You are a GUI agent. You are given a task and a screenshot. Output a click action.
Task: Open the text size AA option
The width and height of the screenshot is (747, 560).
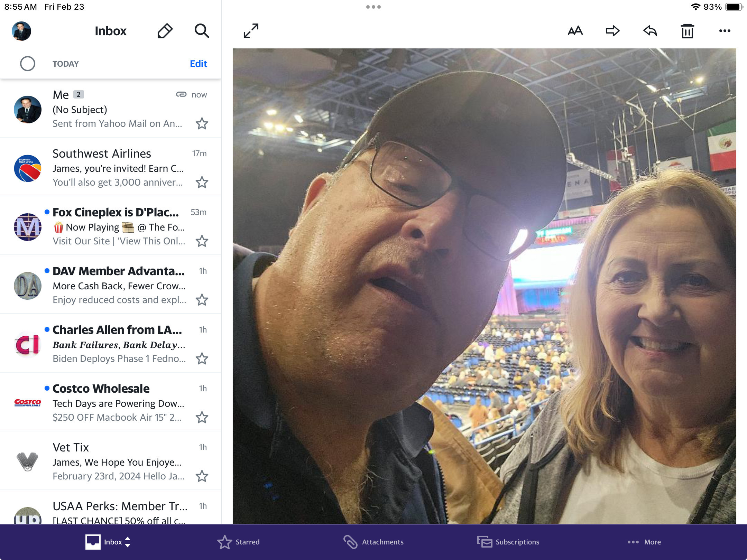tap(575, 31)
